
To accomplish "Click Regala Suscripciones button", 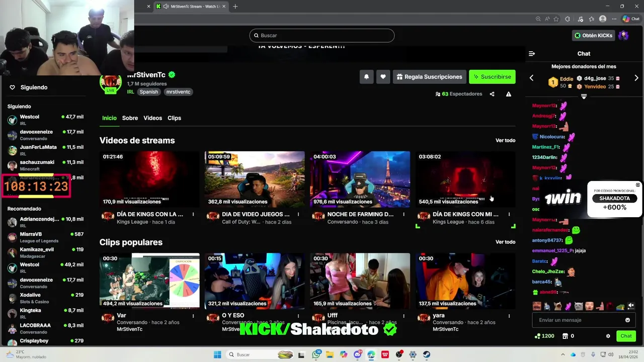I will pos(429,77).
